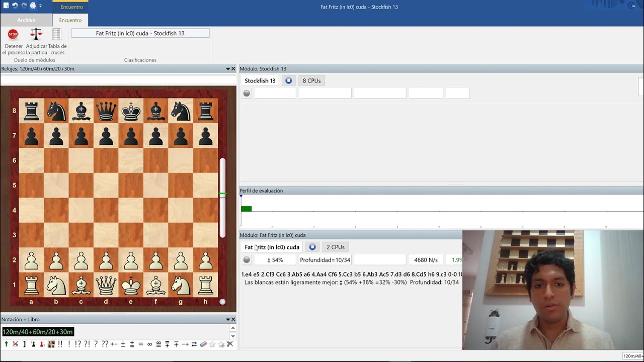Click the star-with-plus icon in notation toolbar
Screen dimensions: 644x362
(x=221, y=344)
